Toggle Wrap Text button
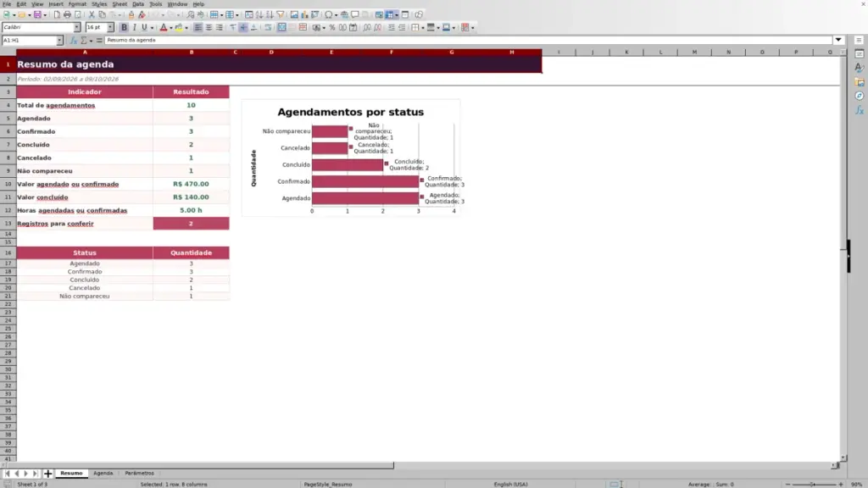This screenshot has height=488, width=868. pos(268,28)
